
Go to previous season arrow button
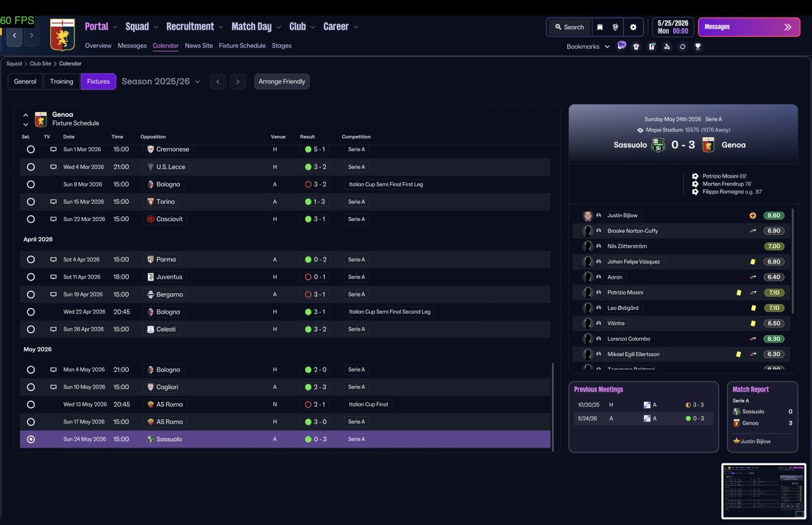pyautogui.click(x=218, y=81)
